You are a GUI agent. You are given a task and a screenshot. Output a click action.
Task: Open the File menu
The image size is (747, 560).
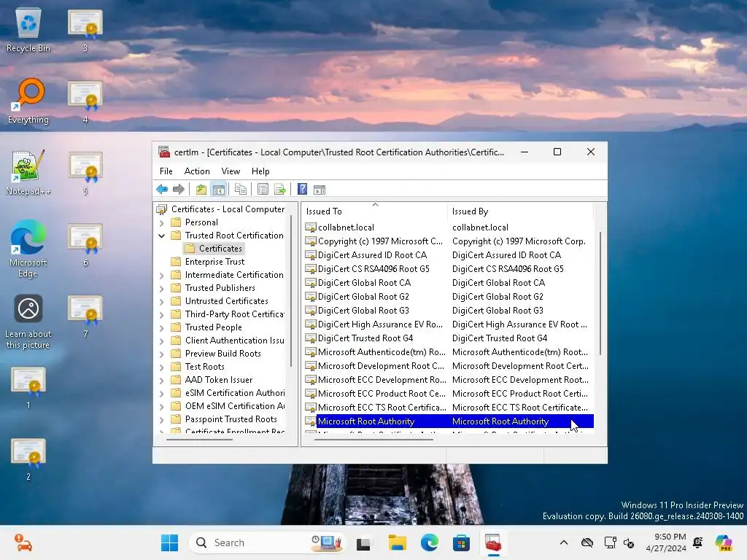(x=166, y=171)
